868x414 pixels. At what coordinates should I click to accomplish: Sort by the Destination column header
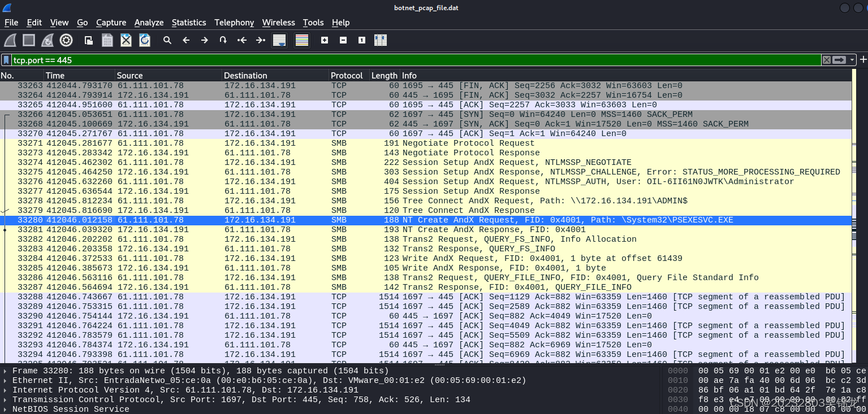coord(275,75)
